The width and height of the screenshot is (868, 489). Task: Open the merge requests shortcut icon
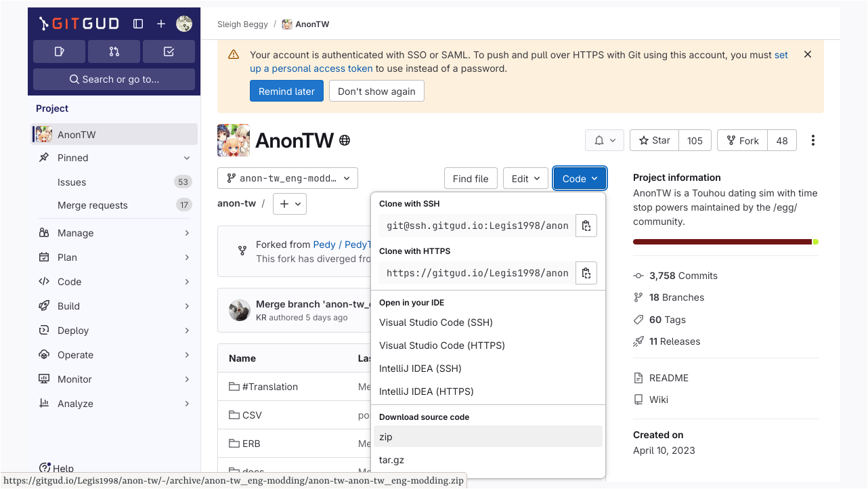114,51
